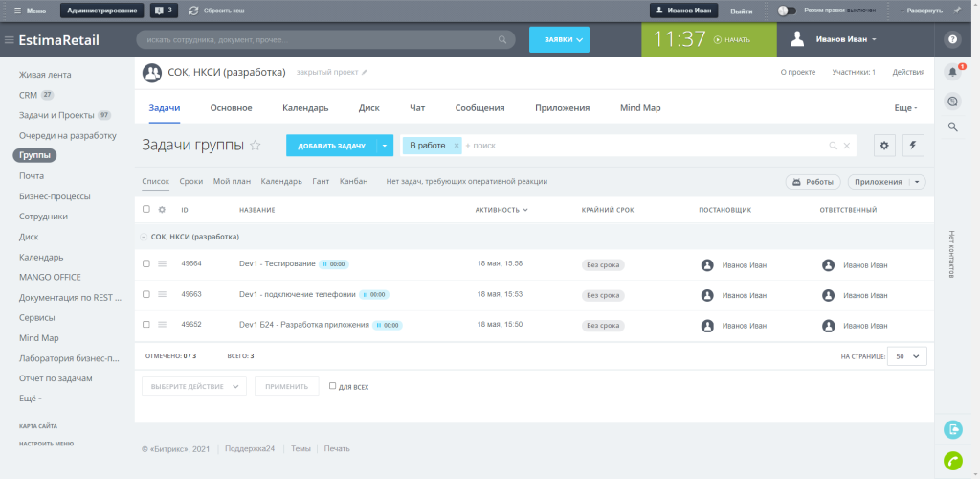Open the arrow beside ДОБАВИТЬ ЗАДАЧУ

385,145
